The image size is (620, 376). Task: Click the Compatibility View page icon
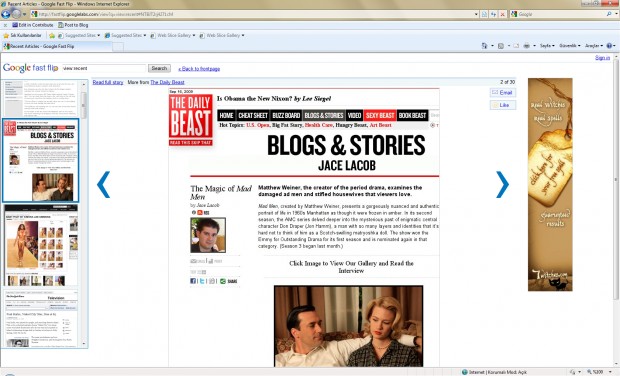coord(484,14)
